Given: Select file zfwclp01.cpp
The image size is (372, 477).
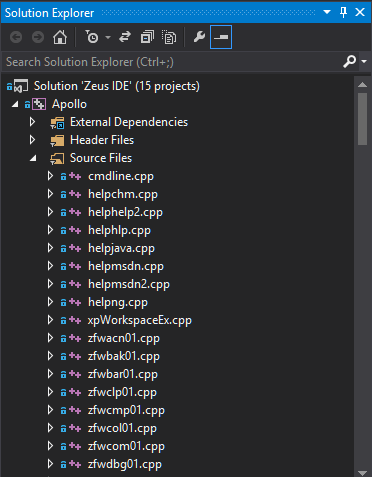Looking at the screenshot, I should pyautogui.click(x=122, y=392).
